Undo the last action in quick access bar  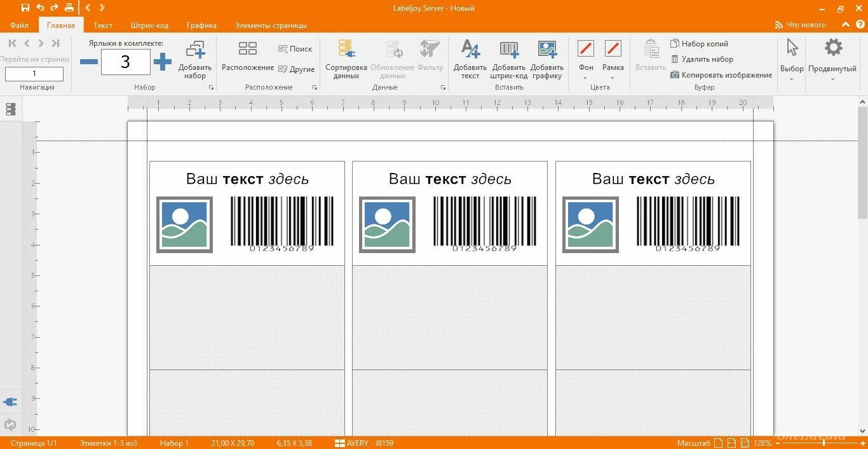[40, 8]
